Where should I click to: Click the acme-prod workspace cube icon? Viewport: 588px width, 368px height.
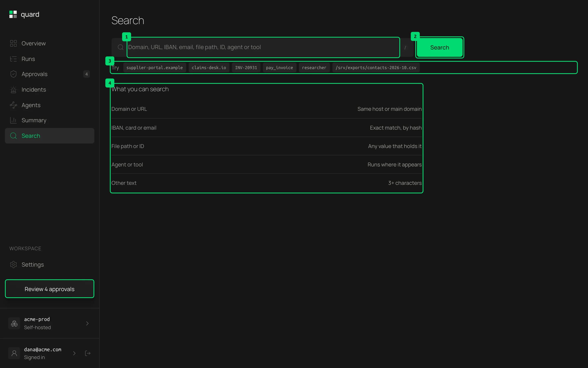pyautogui.click(x=14, y=323)
